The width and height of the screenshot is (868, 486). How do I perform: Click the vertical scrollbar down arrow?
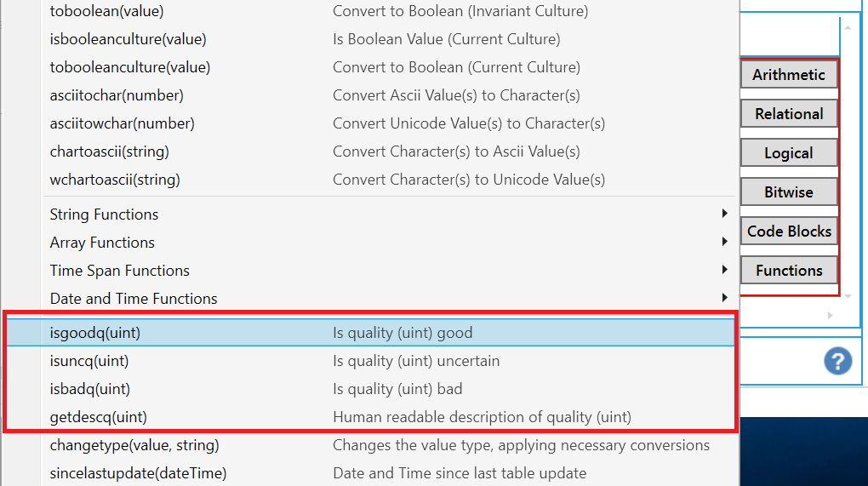(x=848, y=295)
